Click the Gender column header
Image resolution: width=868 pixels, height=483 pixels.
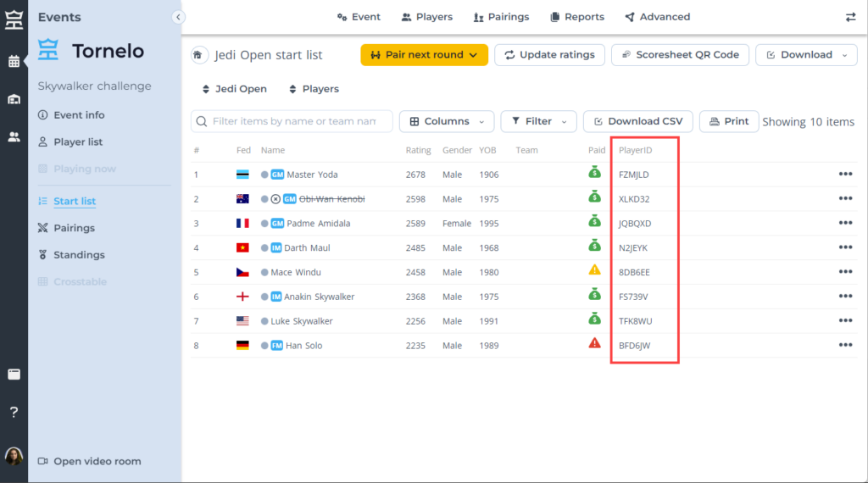coord(457,151)
